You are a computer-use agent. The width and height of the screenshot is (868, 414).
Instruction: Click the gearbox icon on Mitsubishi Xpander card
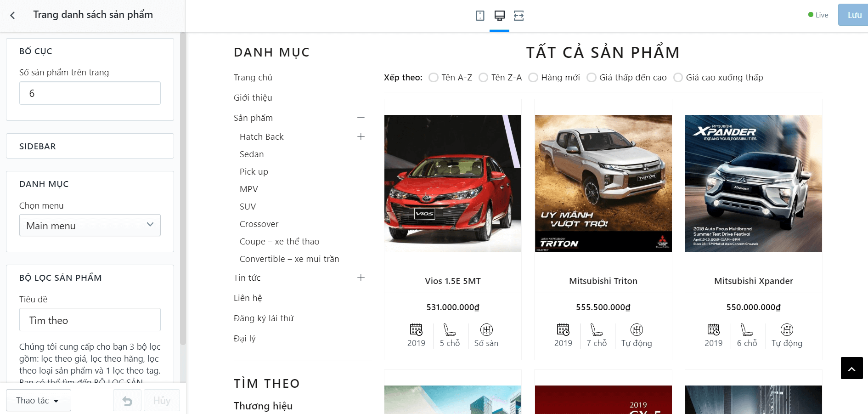(x=787, y=329)
